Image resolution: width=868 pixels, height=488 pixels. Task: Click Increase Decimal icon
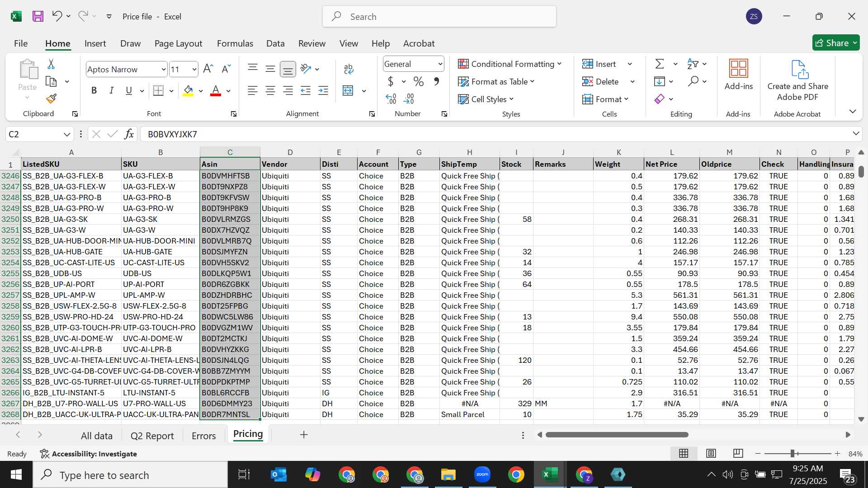(391, 99)
